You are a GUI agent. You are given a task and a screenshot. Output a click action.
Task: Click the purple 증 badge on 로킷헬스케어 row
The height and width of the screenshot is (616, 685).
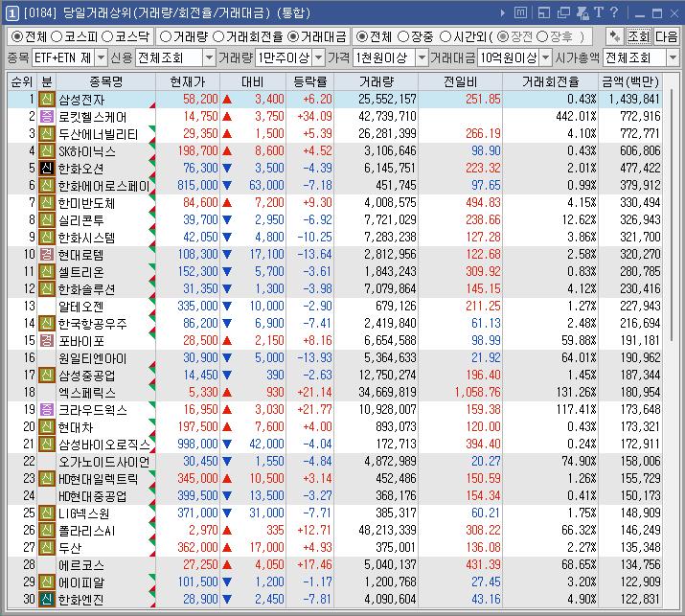46,117
